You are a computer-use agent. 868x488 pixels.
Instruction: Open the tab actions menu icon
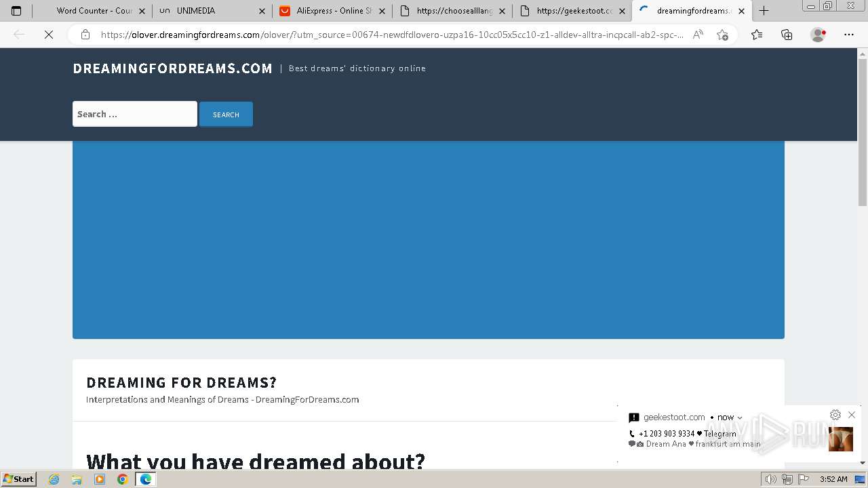coord(16,11)
